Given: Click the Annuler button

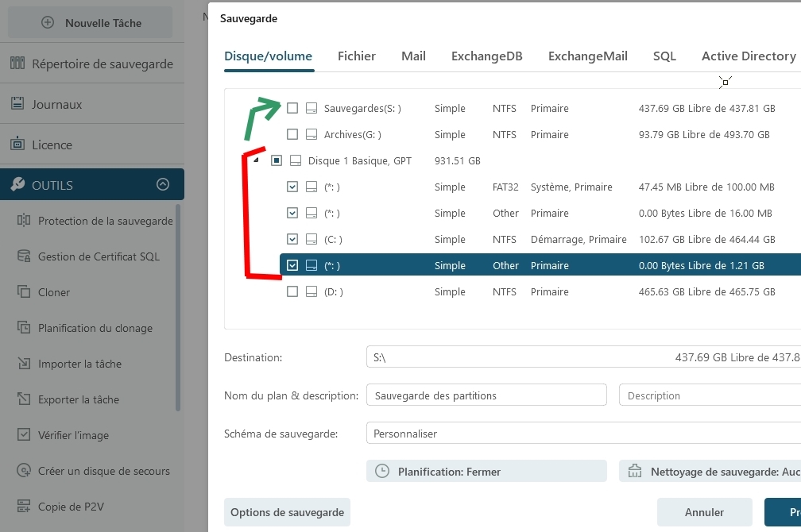Looking at the screenshot, I should point(704,512).
